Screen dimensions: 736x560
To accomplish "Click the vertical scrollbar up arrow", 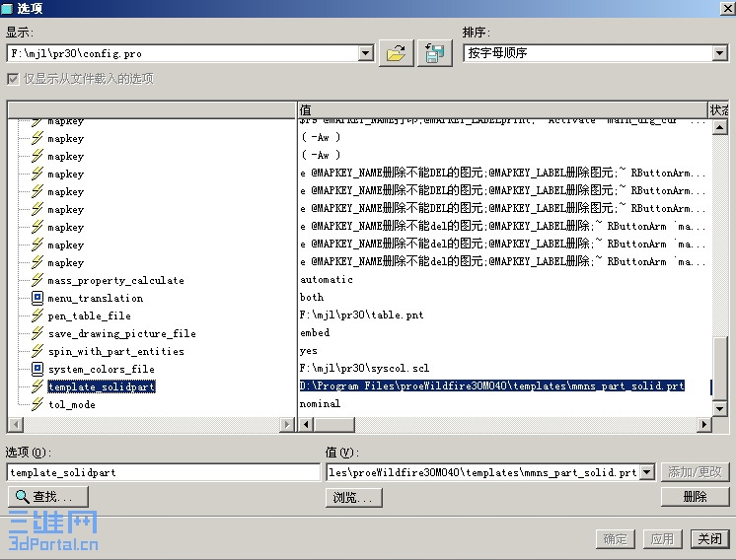I will point(719,127).
